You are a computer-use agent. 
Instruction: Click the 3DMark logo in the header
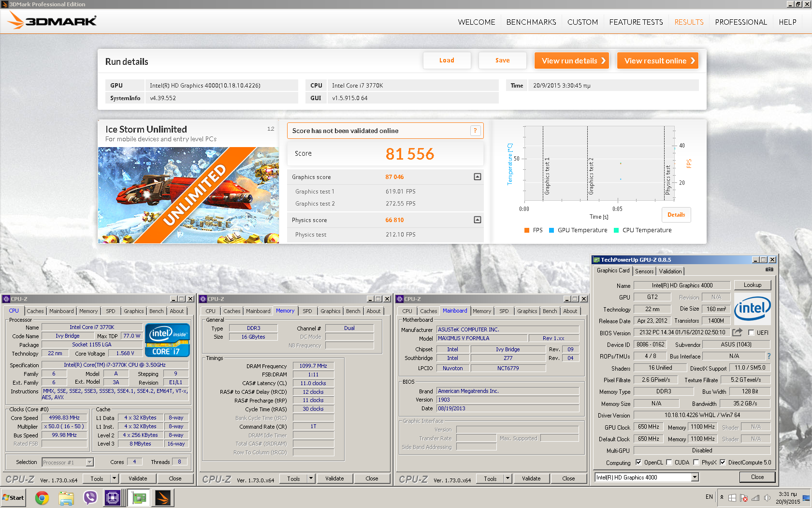52,21
